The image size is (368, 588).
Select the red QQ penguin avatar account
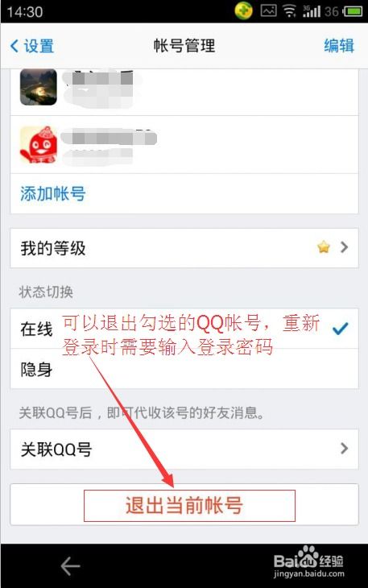click(38, 145)
